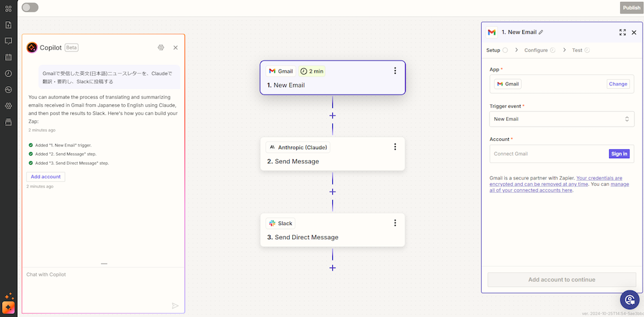
Task: Click the send arrow in Copilot chat
Action: (175, 305)
